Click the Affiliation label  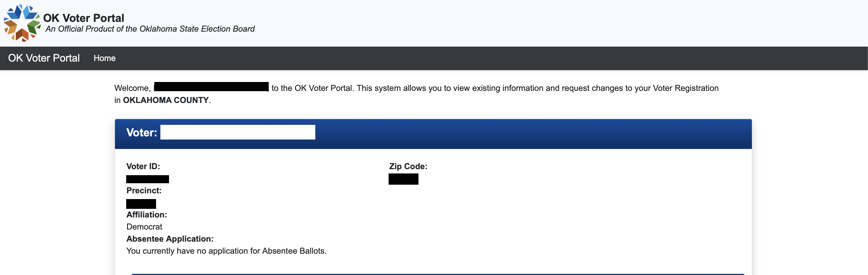[147, 215]
